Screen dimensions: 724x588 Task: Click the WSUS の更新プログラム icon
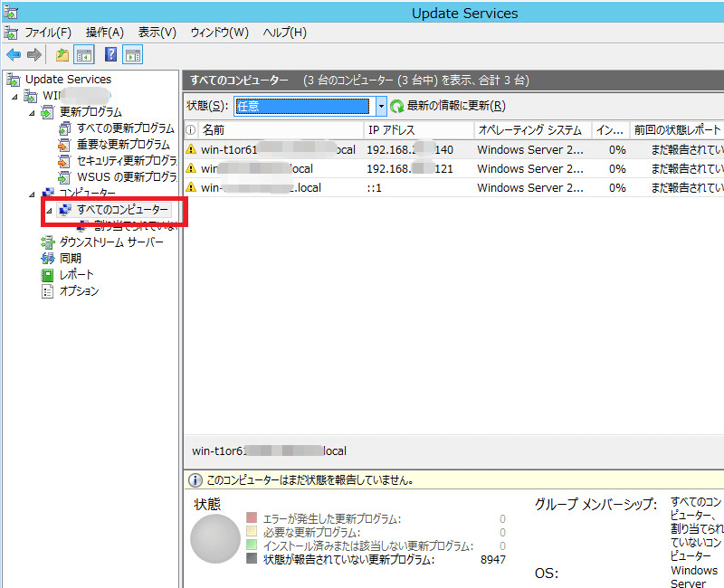click(64, 177)
